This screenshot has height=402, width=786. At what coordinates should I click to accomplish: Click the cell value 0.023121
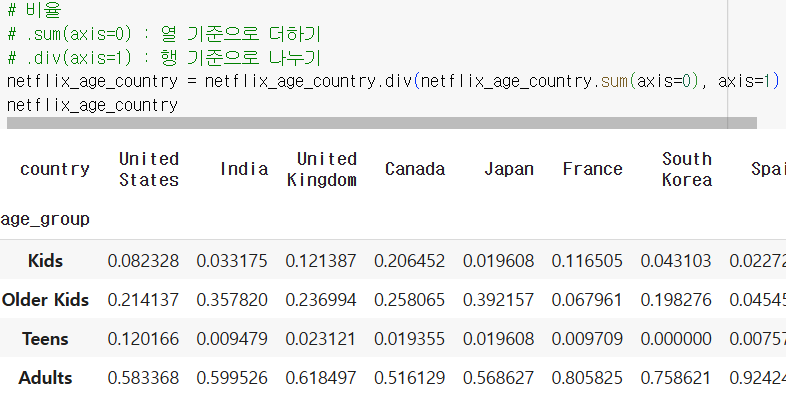click(321, 339)
